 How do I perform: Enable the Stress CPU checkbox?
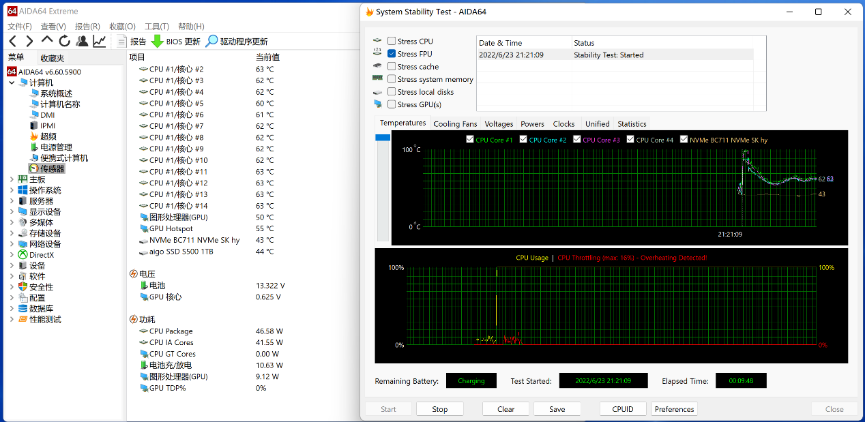[x=391, y=41]
